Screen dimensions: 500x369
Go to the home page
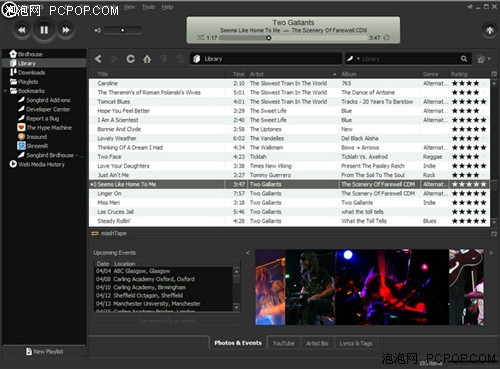coord(147,59)
